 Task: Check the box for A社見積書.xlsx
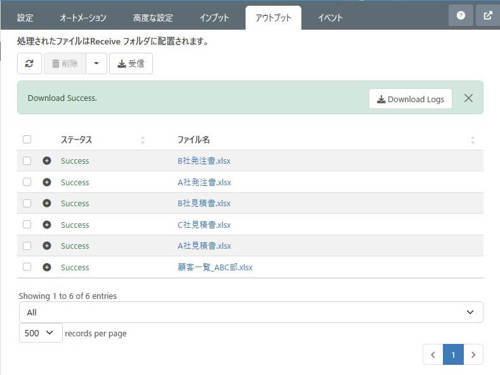27,246
